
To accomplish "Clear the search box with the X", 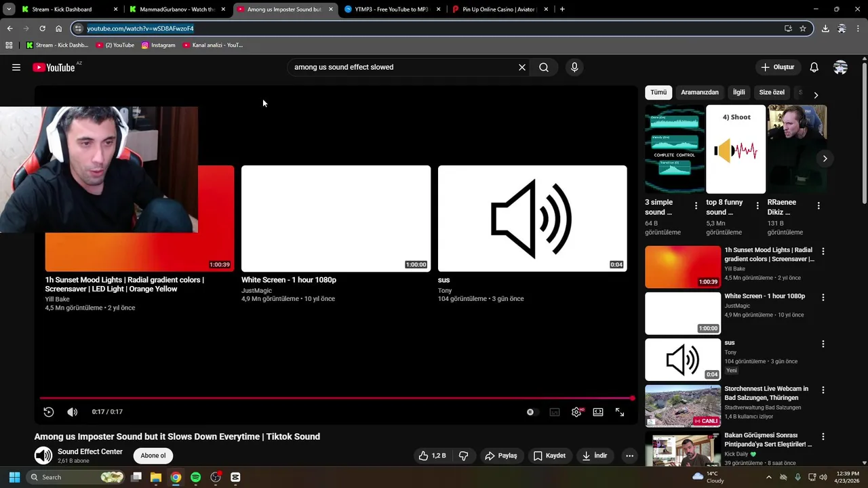I will pos(522,67).
